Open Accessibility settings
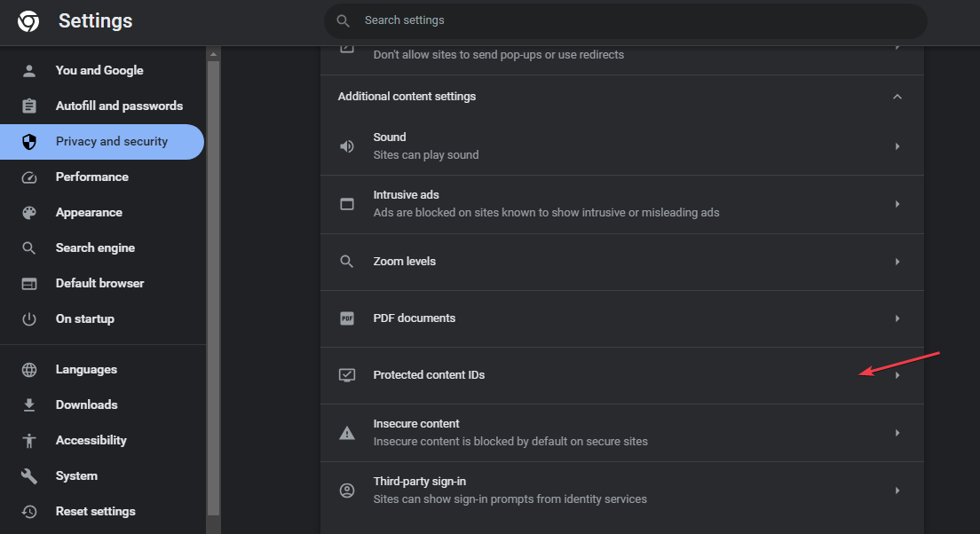The image size is (980, 534). (x=102, y=441)
